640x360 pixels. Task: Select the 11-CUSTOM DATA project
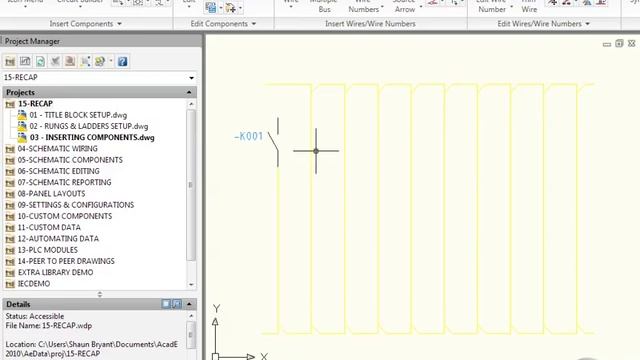(49, 227)
